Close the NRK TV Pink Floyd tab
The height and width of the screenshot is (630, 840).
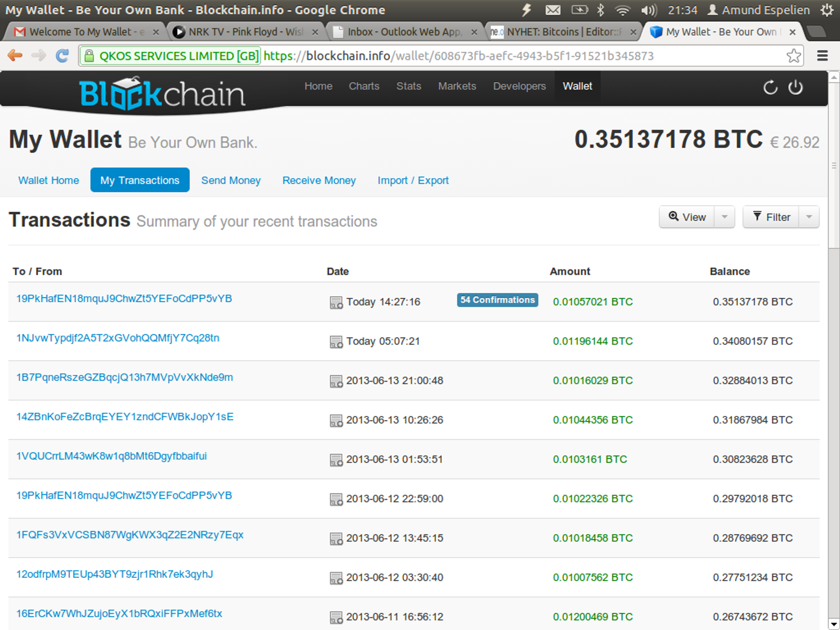click(x=315, y=32)
